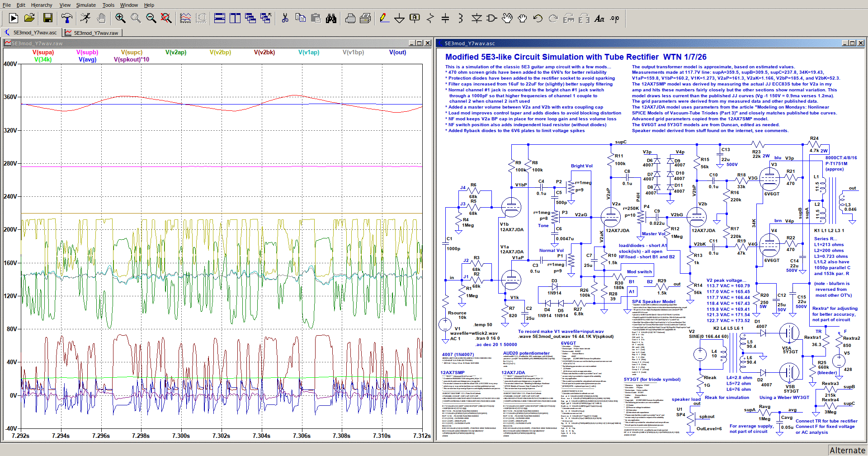
Task: Click the V(spkout)*10 trace label
Action: [131, 59]
